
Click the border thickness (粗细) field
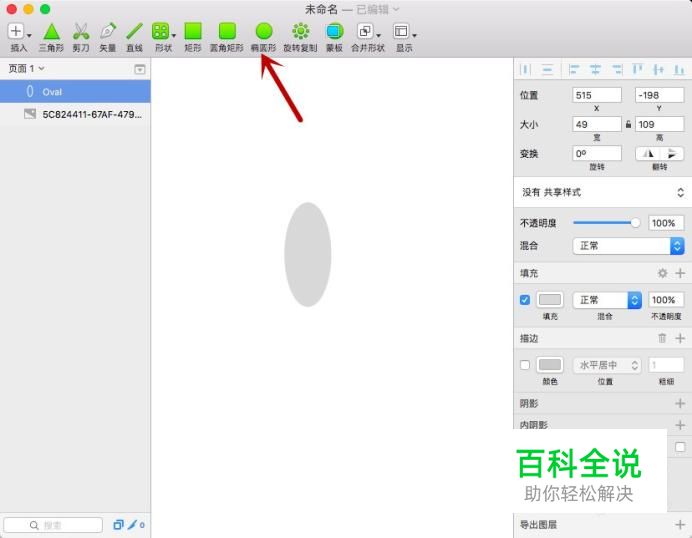(x=666, y=365)
